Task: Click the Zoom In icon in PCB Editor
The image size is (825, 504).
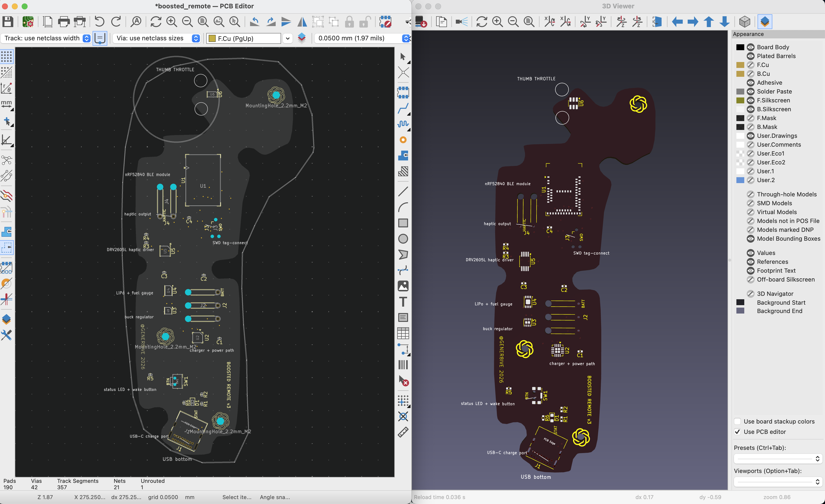Action: point(172,22)
